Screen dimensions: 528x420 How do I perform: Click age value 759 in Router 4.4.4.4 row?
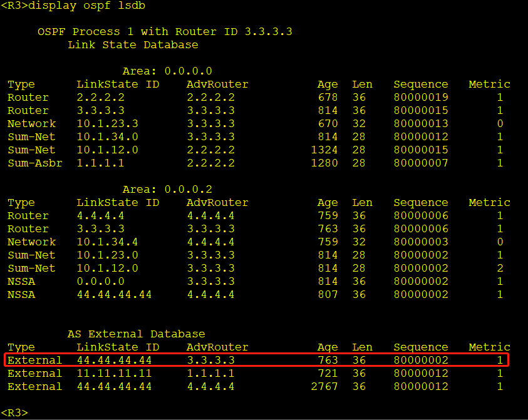point(328,215)
